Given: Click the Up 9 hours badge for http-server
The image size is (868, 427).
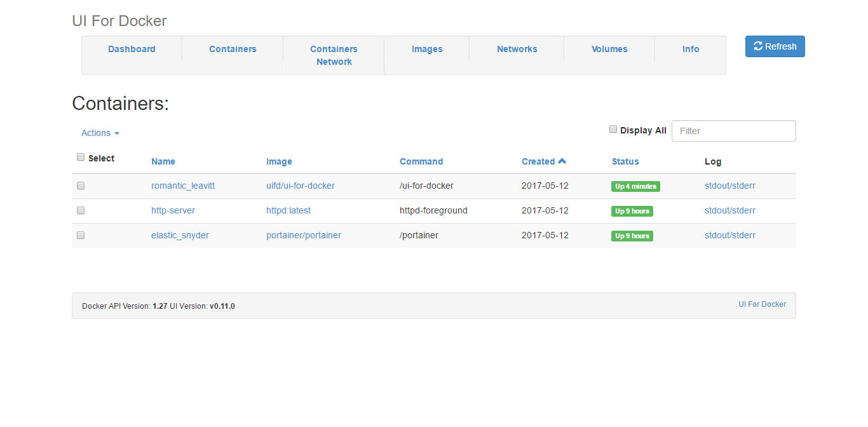Looking at the screenshot, I should coord(632,211).
